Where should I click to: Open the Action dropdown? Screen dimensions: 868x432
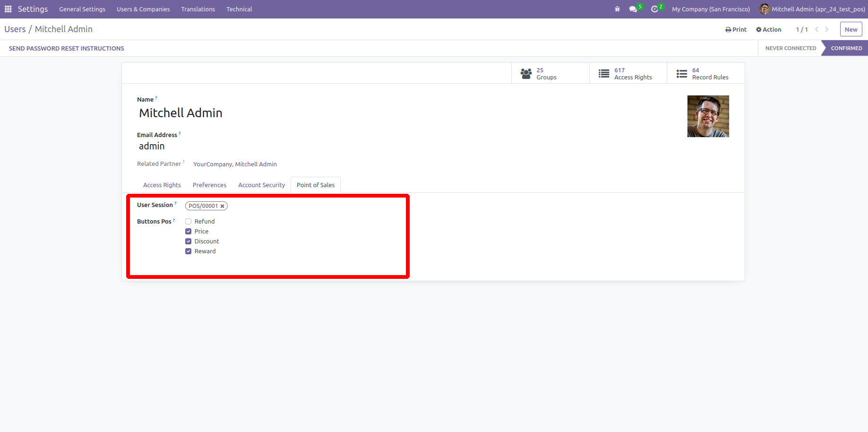(769, 29)
